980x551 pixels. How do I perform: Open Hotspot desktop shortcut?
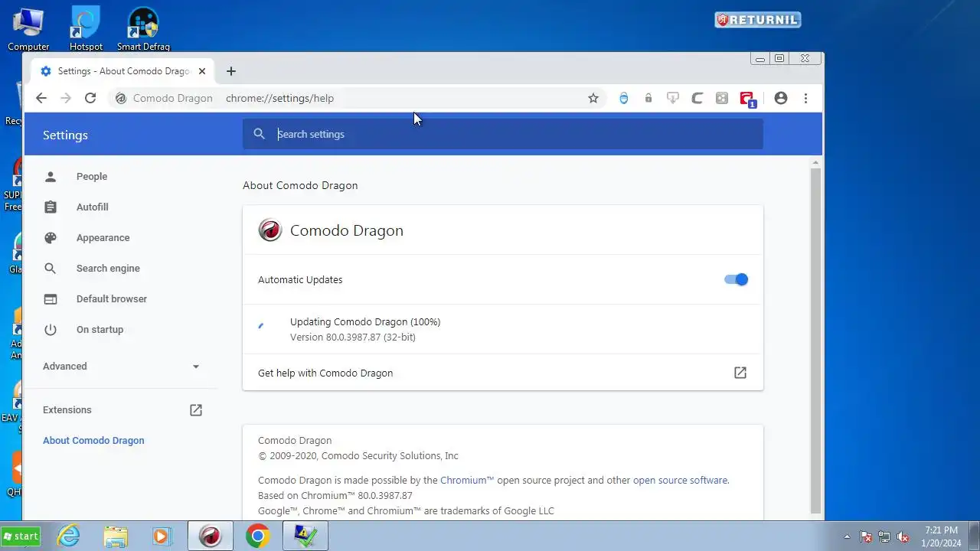tap(86, 29)
